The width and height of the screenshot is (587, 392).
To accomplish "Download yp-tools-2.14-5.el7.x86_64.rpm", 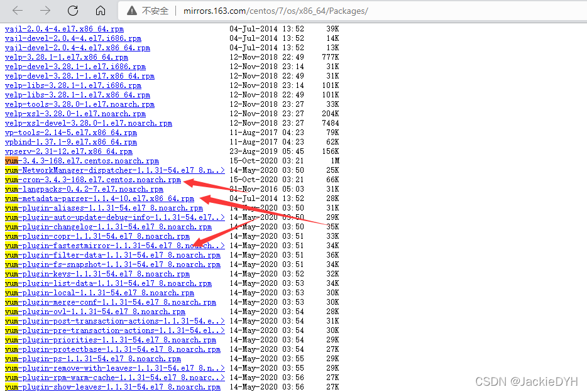I will click(71, 133).
